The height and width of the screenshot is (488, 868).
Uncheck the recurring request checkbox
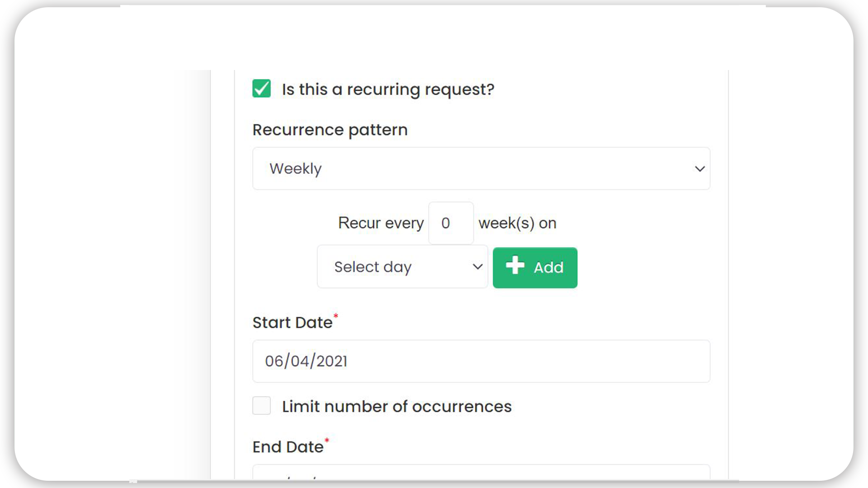[261, 89]
